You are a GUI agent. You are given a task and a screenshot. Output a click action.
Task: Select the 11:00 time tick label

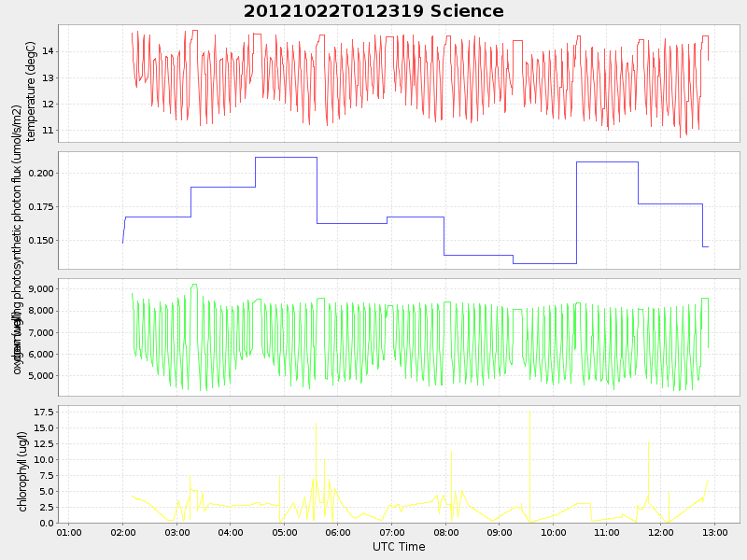(606, 532)
